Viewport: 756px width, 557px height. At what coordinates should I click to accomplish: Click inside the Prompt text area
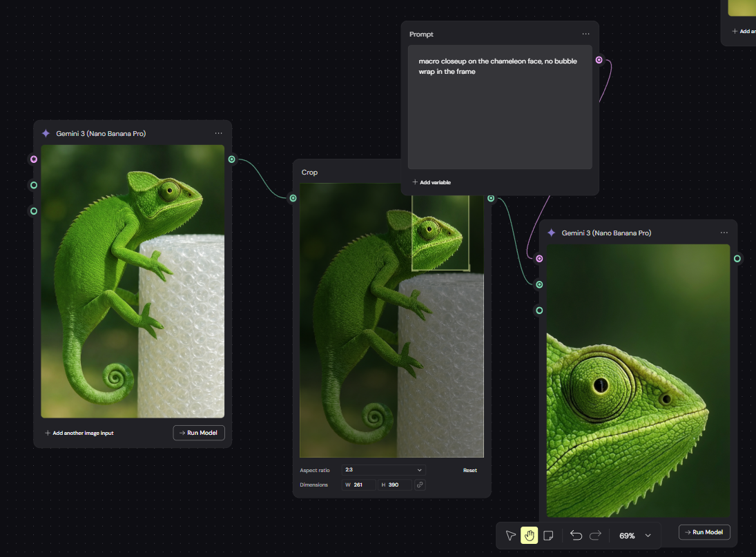coord(500,107)
